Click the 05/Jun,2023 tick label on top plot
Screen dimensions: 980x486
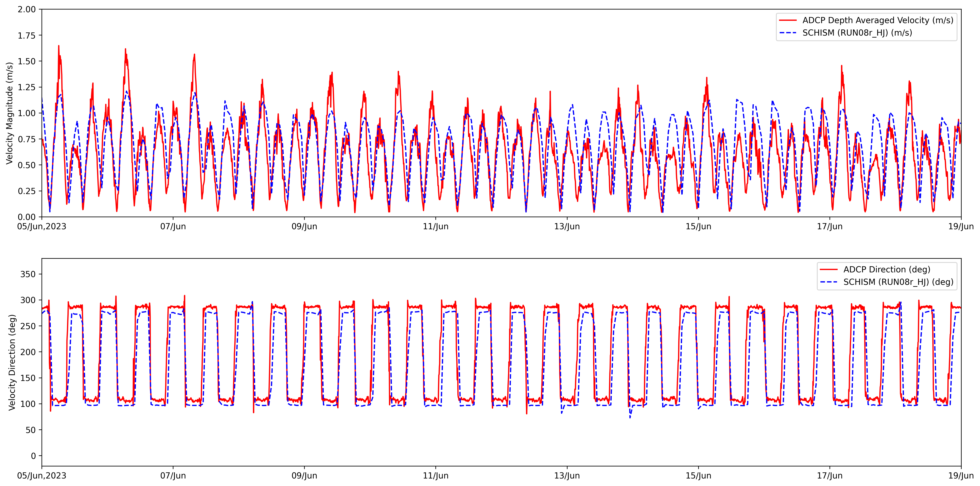(x=42, y=226)
